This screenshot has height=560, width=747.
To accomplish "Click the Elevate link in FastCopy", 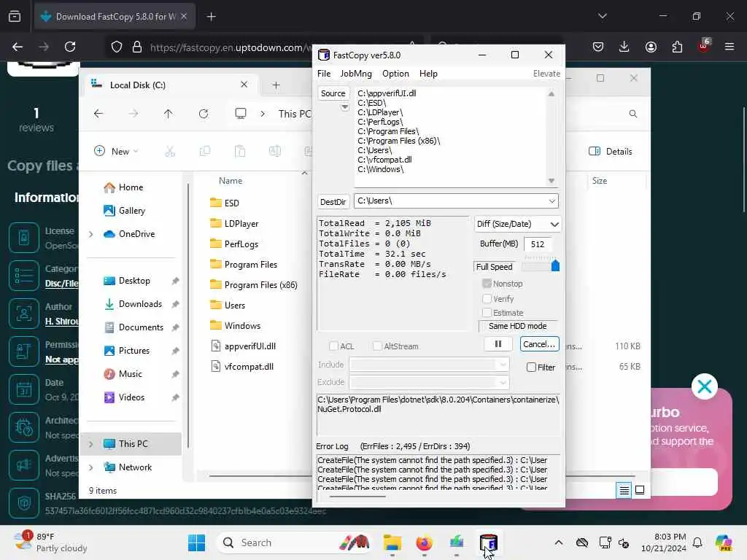I will coord(546,74).
